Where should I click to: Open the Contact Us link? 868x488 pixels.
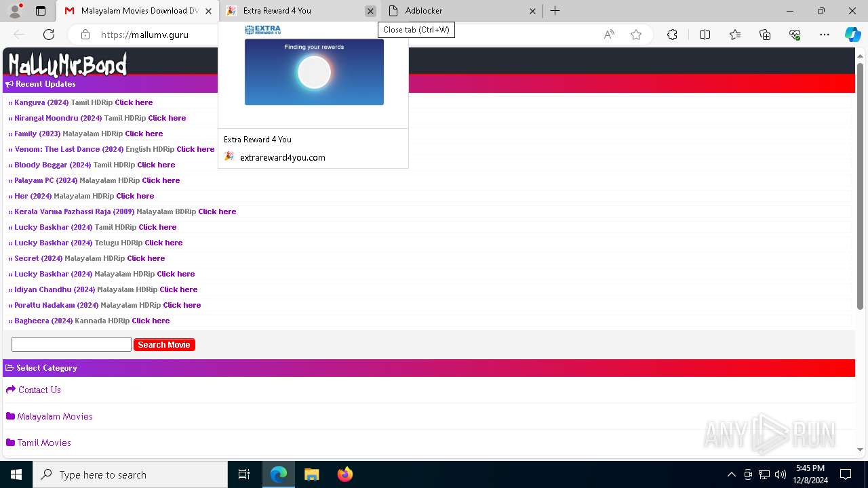pos(39,390)
